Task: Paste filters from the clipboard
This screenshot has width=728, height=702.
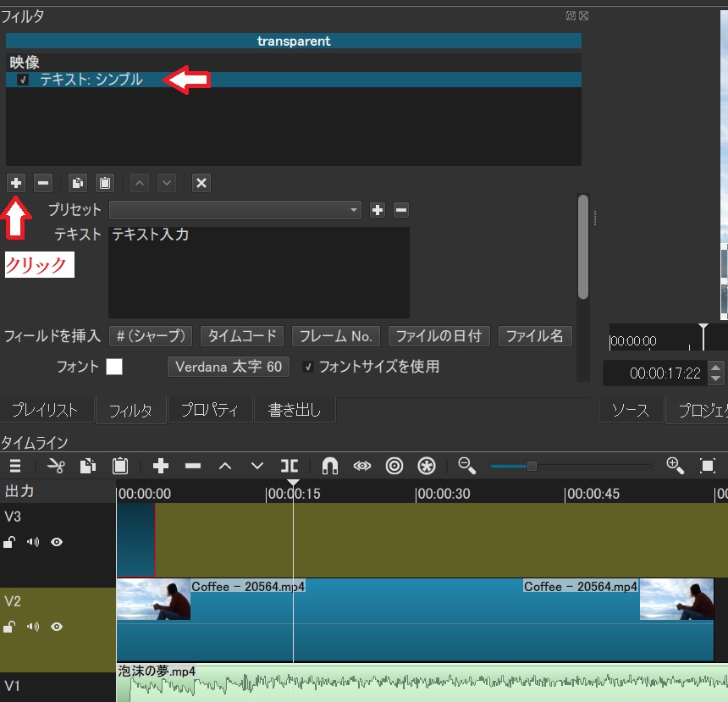Action: pos(104,183)
